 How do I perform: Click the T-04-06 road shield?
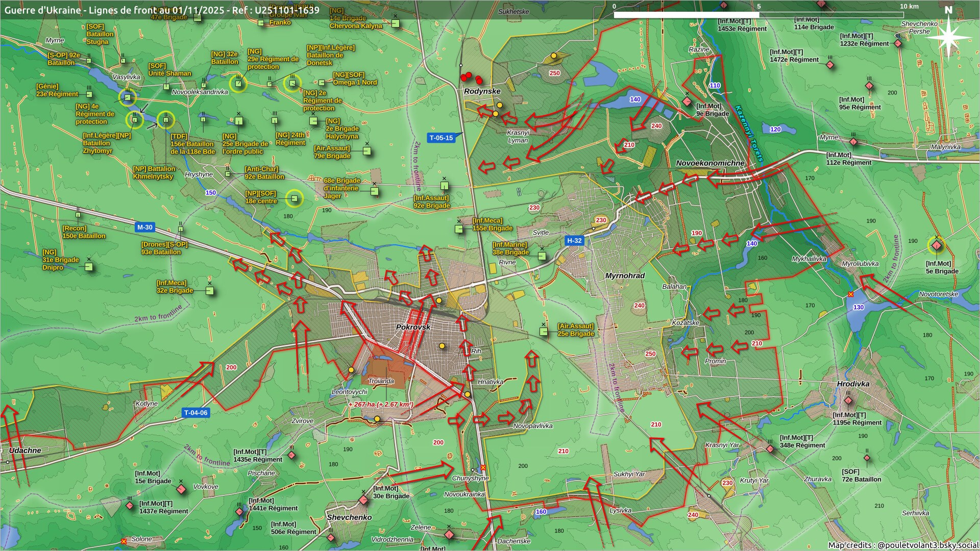pyautogui.click(x=196, y=413)
